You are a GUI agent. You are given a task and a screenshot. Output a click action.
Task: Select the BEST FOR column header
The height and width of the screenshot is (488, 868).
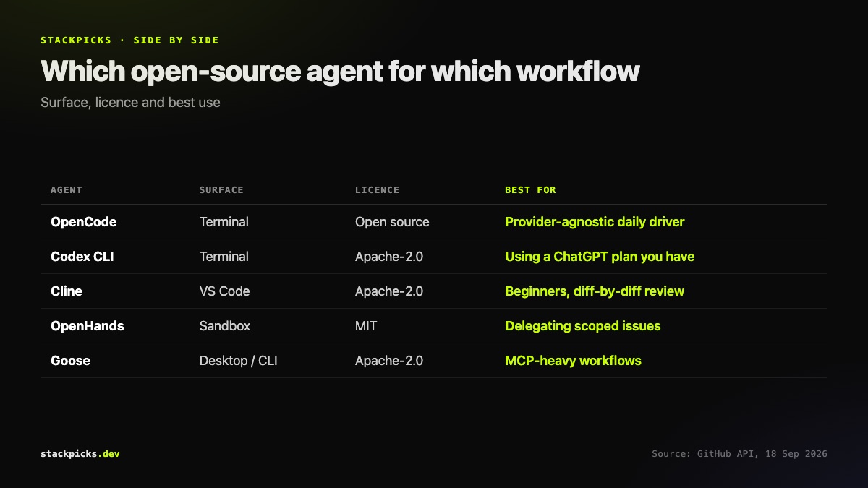coord(530,190)
